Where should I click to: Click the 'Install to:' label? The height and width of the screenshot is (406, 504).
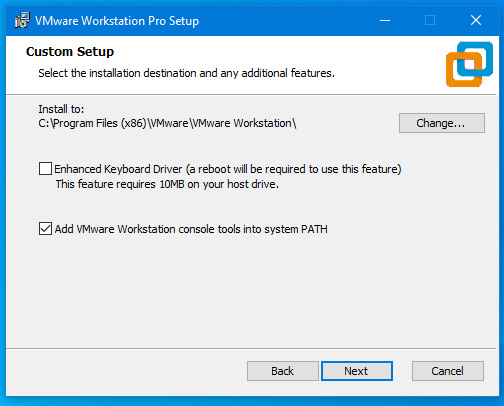tap(61, 109)
